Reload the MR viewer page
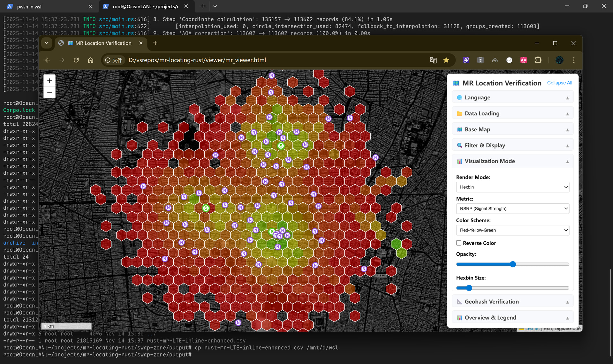The image size is (613, 364). click(x=76, y=60)
